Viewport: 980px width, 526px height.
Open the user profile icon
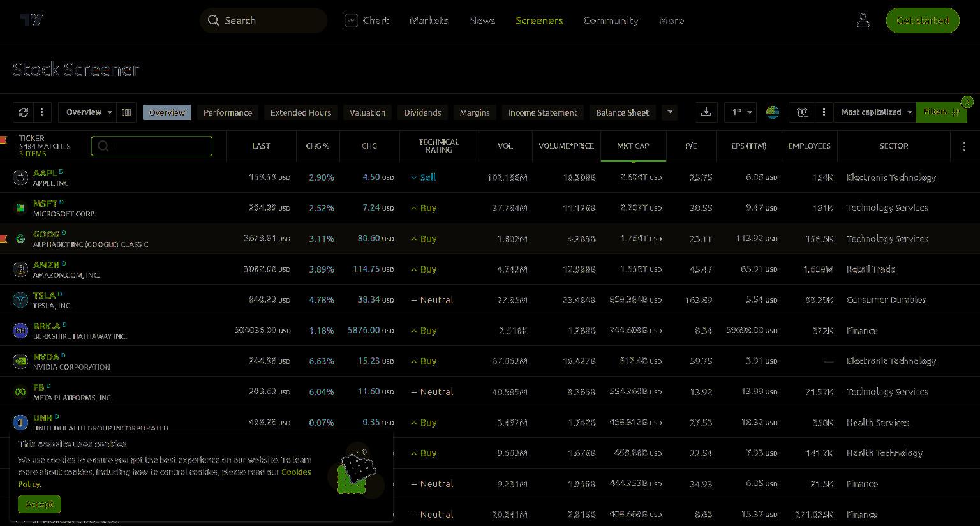[x=863, y=20]
